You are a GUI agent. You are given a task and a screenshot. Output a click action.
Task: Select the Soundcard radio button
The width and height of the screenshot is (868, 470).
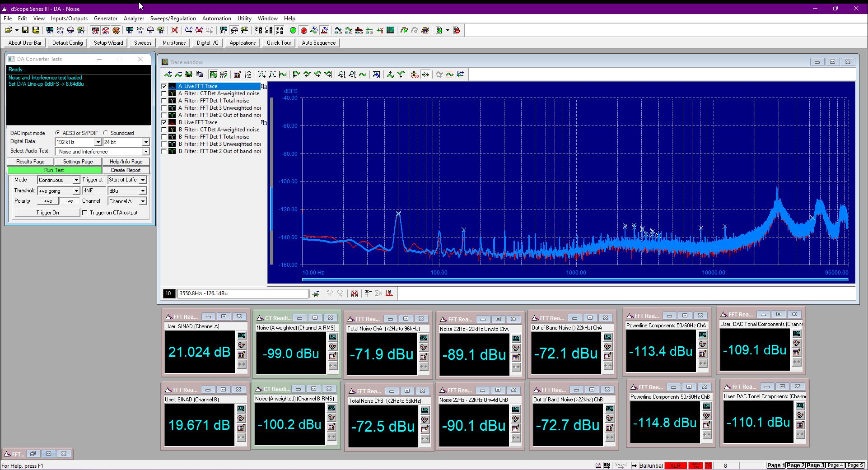[x=106, y=133]
